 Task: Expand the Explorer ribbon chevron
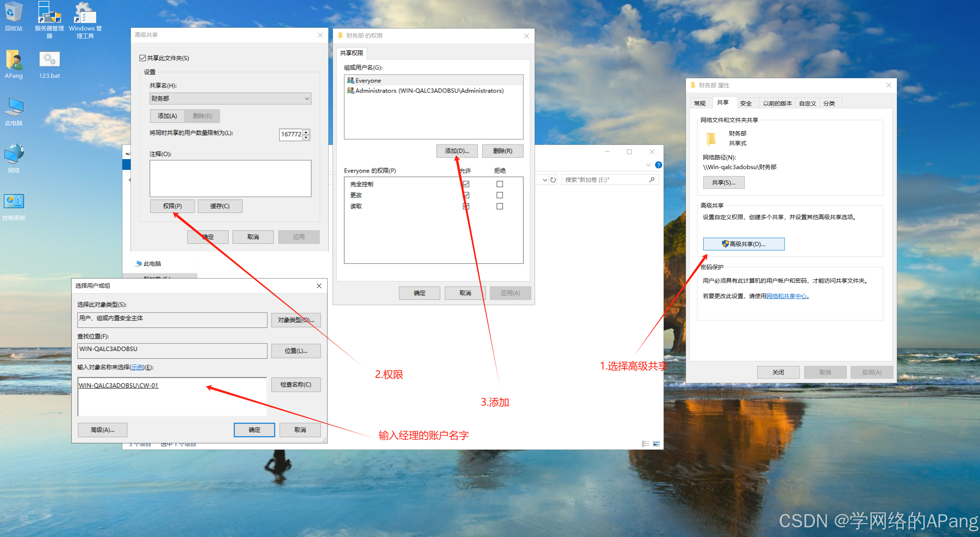tap(649, 165)
